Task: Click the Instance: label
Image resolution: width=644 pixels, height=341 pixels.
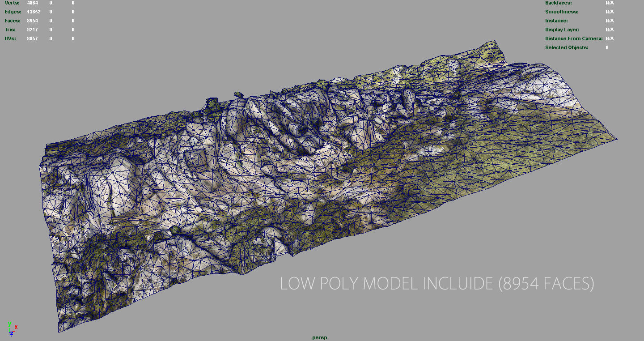Action: pos(556,21)
